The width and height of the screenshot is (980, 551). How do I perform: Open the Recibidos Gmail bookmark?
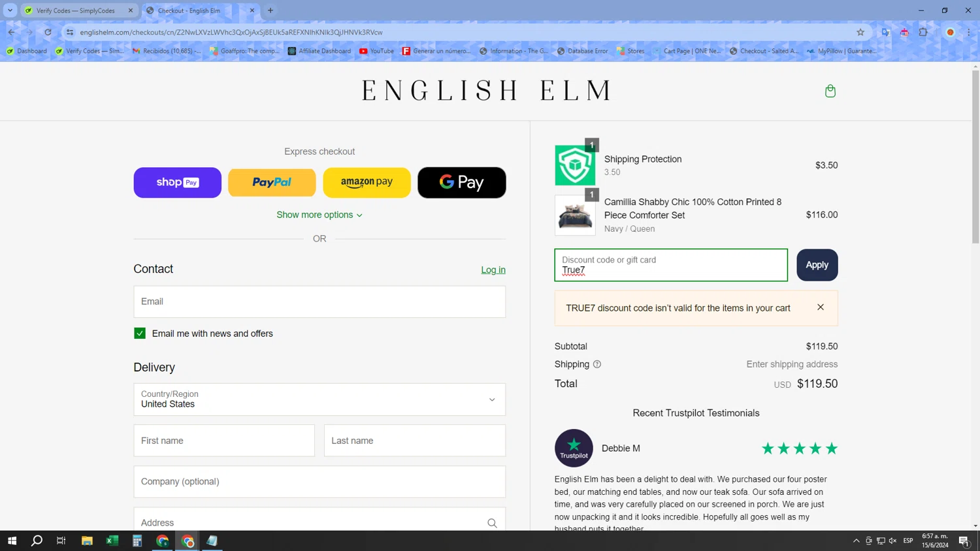[x=167, y=51]
